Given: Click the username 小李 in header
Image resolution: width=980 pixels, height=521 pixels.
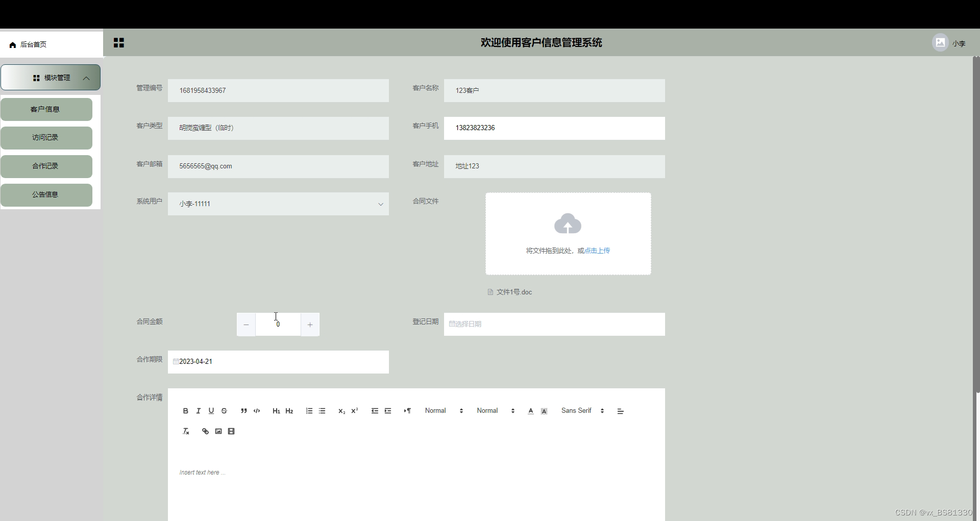Looking at the screenshot, I should [959, 43].
